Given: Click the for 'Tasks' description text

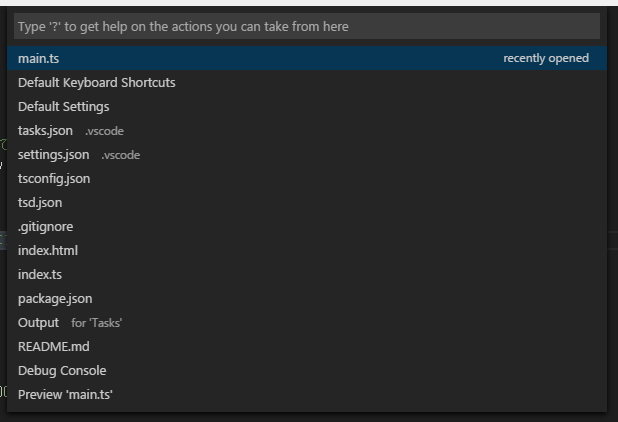Looking at the screenshot, I should (97, 323).
